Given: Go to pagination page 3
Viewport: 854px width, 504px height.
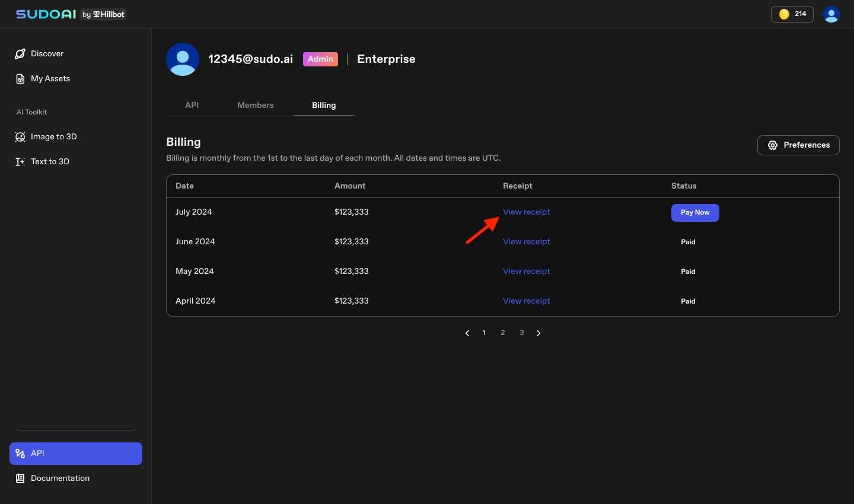Looking at the screenshot, I should pos(522,333).
